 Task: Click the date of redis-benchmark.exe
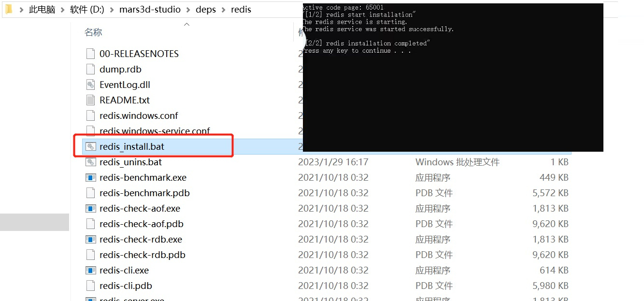tap(333, 177)
